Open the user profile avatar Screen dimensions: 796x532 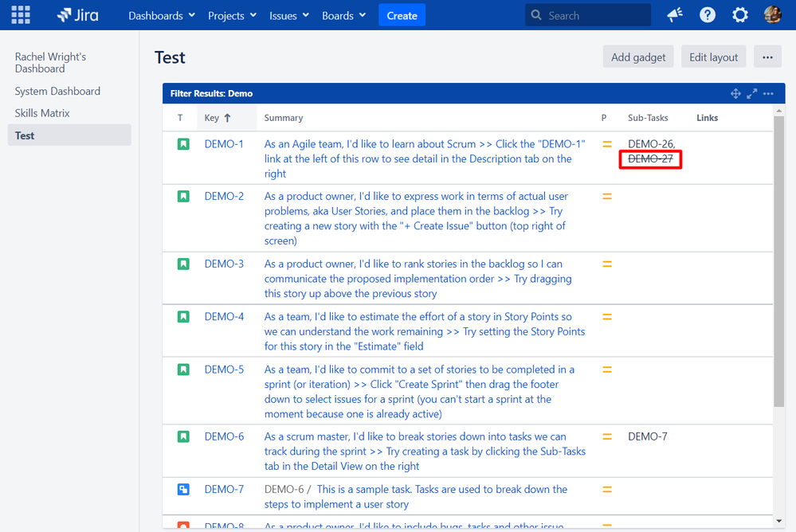click(773, 14)
